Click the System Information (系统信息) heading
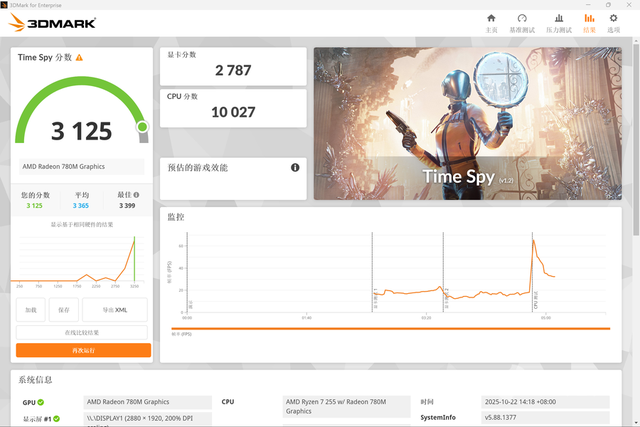 (x=35, y=380)
